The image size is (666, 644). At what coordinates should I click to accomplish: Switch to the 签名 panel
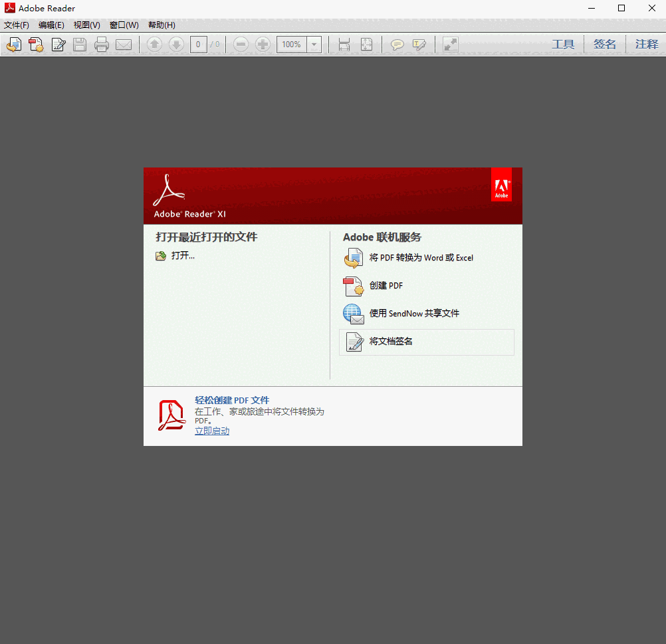(604, 44)
